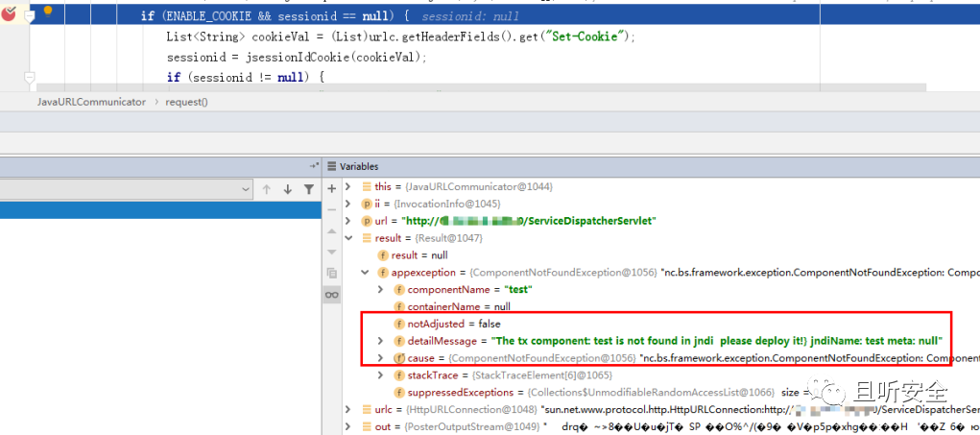The width and height of the screenshot is (980, 435).
Task: Click the duplicate watch copy icon
Action: pyautogui.click(x=332, y=273)
